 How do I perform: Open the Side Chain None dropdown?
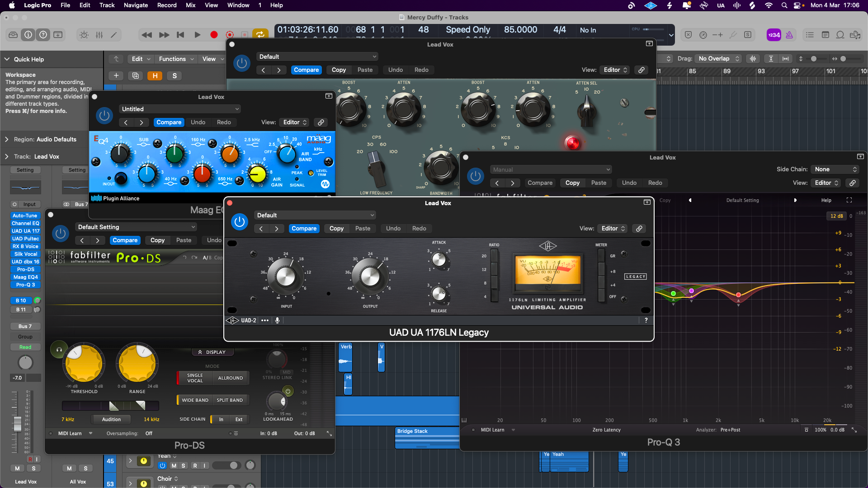(x=835, y=169)
